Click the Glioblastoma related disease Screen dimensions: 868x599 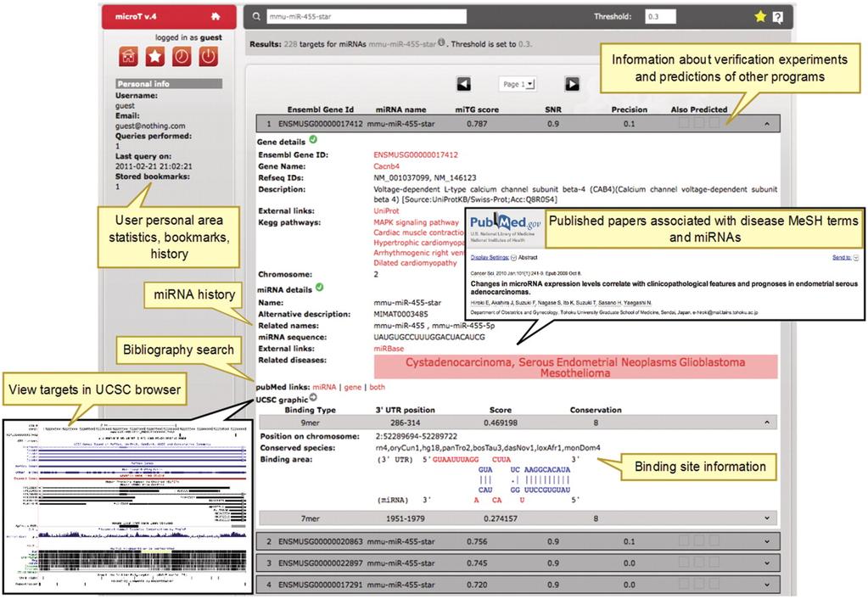tap(712, 362)
